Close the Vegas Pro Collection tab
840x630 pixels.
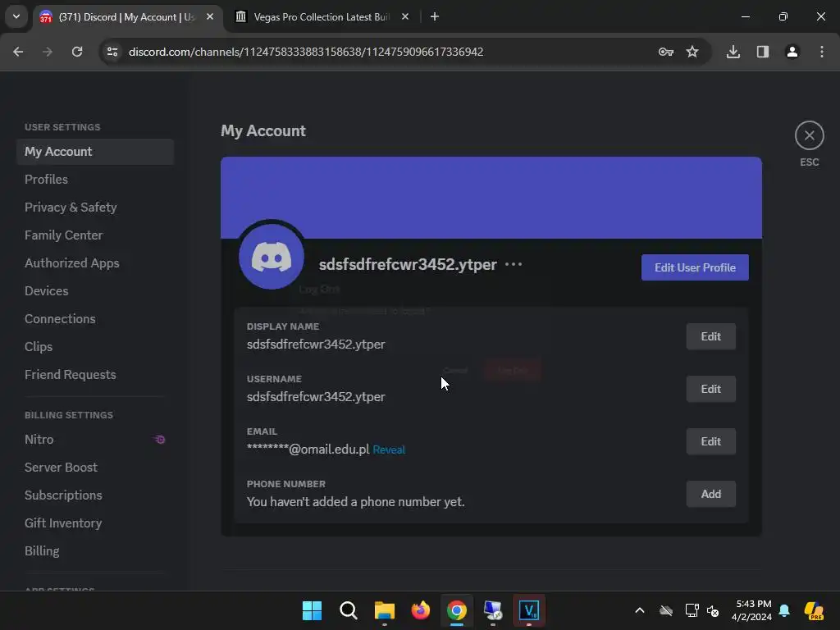[405, 16]
